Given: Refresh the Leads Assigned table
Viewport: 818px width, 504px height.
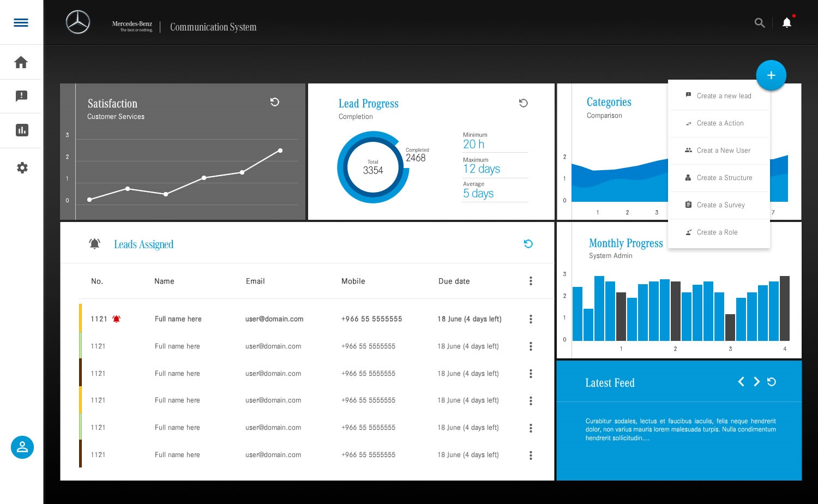Looking at the screenshot, I should tap(528, 244).
